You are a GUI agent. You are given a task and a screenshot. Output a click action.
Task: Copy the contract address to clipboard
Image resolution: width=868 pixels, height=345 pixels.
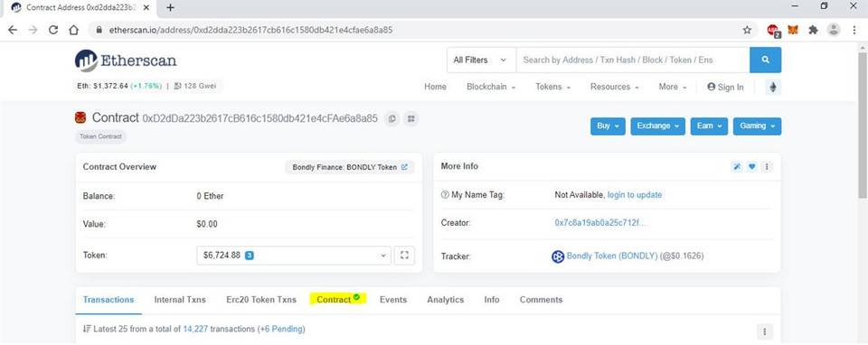pyautogui.click(x=392, y=118)
